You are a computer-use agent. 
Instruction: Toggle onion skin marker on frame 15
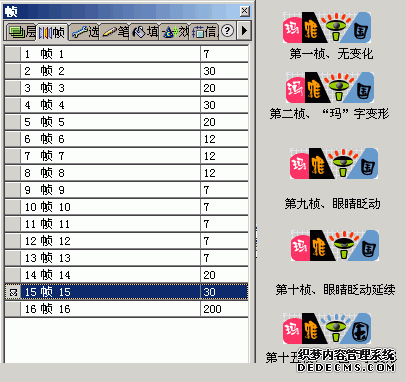tap(13, 292)
